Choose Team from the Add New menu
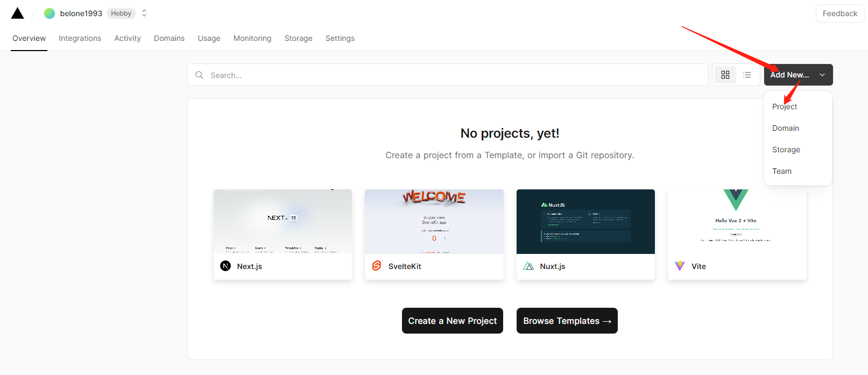This screenshot has height=375, width=868. 782,171
